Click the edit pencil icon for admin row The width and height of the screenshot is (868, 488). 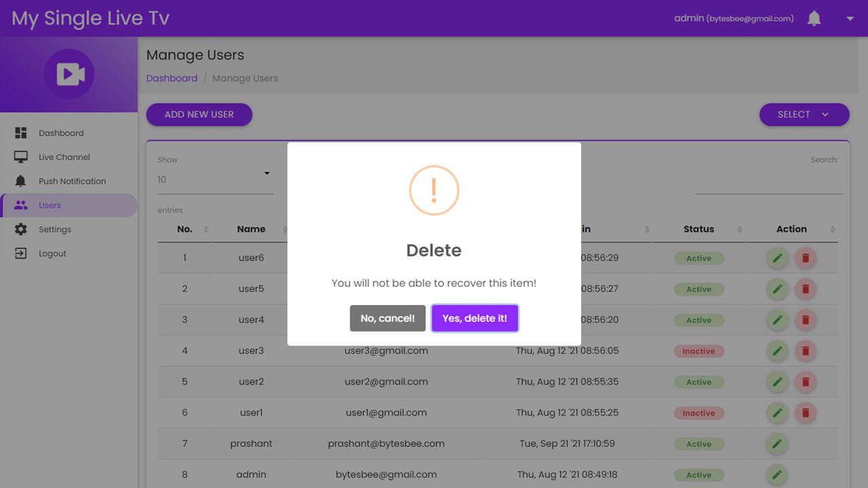[777, 475]
